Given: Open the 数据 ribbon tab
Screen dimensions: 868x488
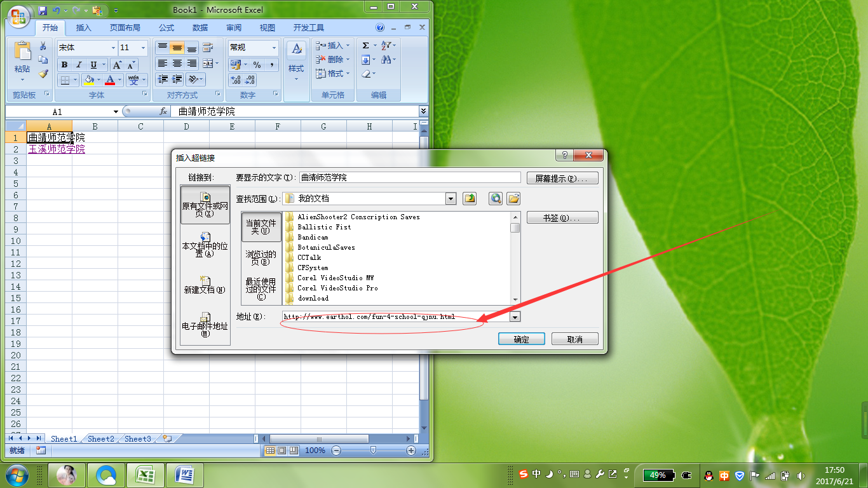Looking at the screenshot, I should (x=200, y=28).
